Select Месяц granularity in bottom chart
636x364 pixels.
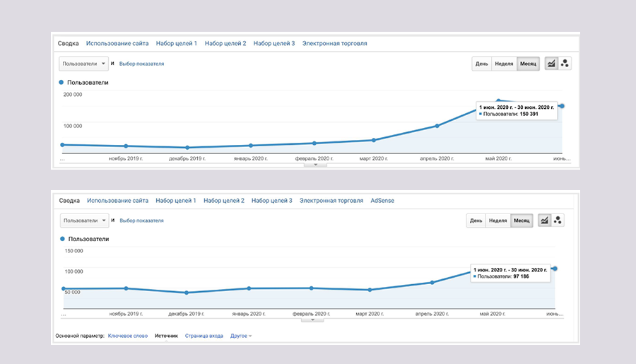point(522,221)
